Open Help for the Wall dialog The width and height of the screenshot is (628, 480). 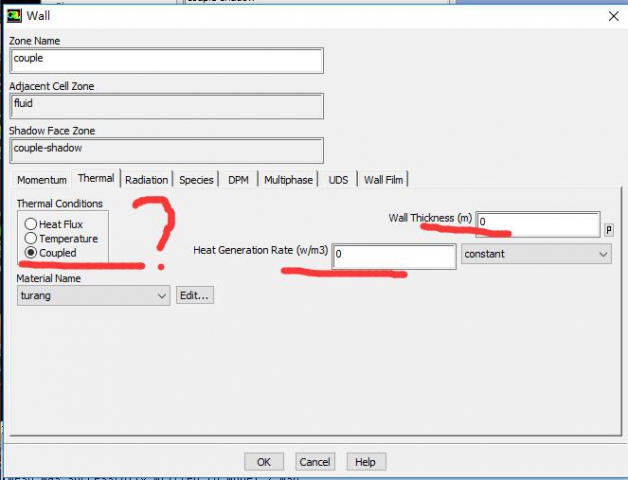coord(365,462)
